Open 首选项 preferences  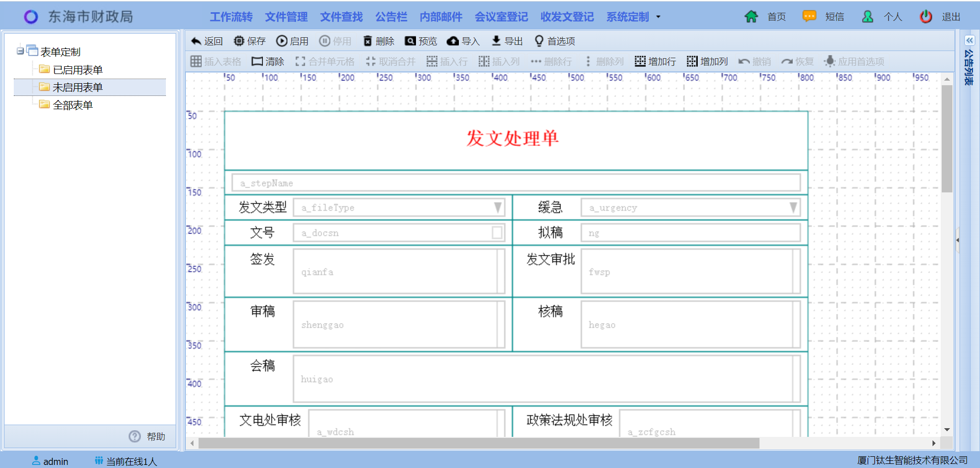[554, 41]
